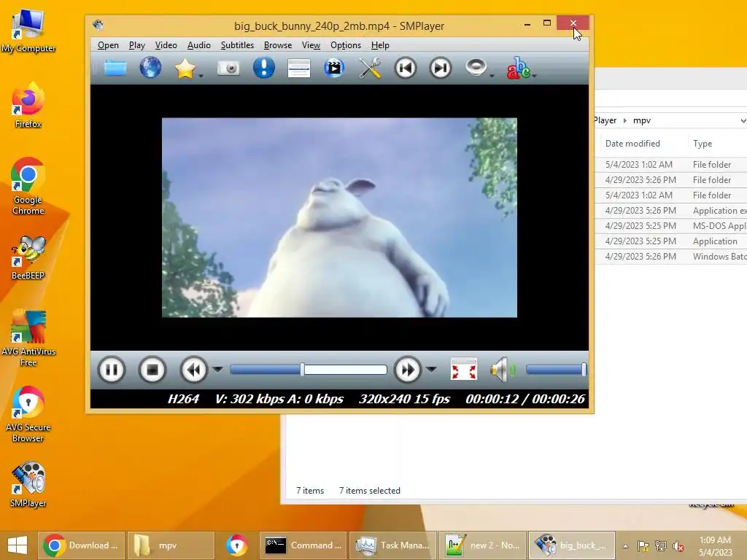Click the video seek bar handle
This screenshot has height=560, width=747.
(303, 370)
